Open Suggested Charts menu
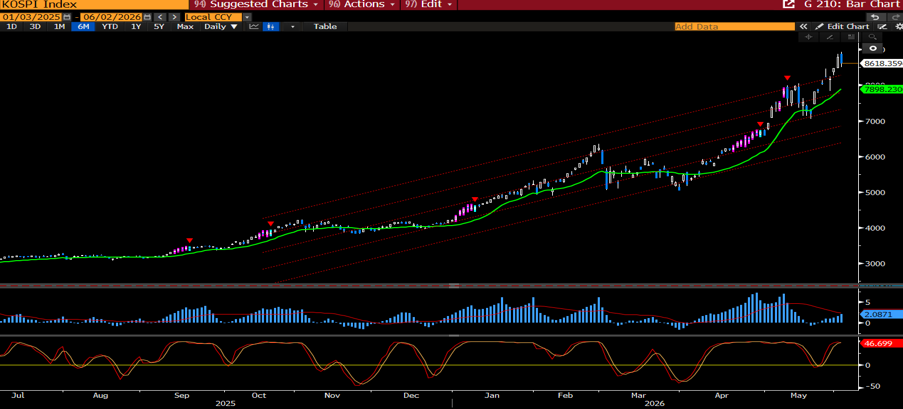Screen dimensions: 903x409 tap(256, 4)
